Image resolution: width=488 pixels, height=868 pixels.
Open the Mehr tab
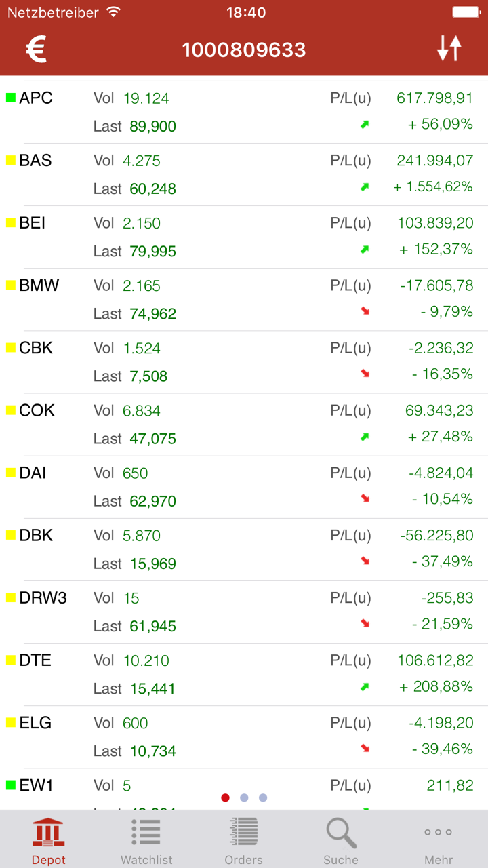(x=439, y=840)
